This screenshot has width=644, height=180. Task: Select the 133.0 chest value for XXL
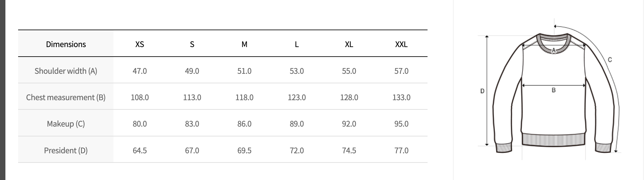(x=401, y=97)
